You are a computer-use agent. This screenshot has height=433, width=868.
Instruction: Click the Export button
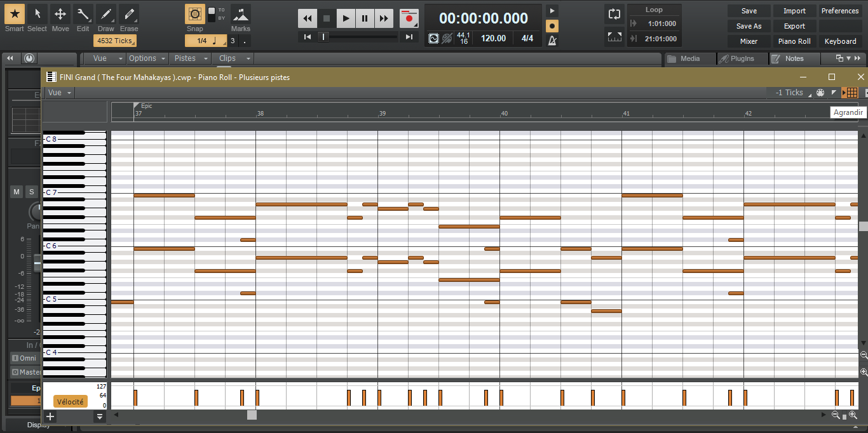[794, 26]
